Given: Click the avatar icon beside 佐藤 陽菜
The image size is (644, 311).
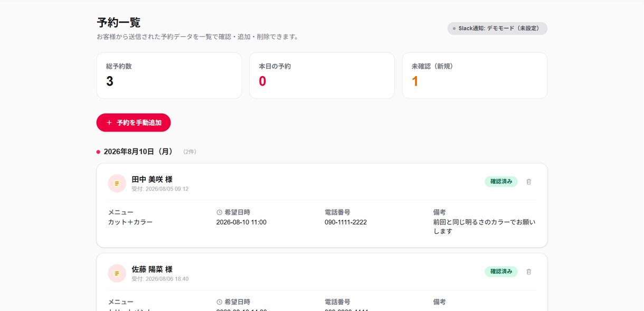Looking at the screenshot, I should 117,273.
